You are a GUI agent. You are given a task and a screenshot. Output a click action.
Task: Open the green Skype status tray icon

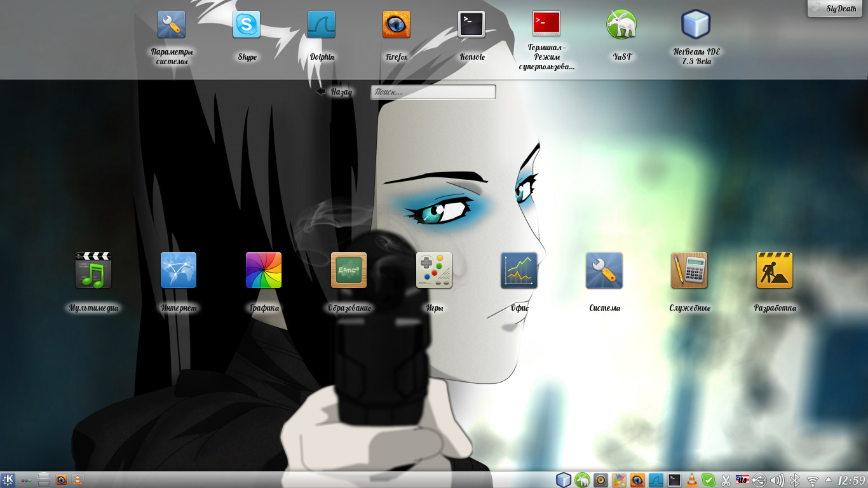708,480
